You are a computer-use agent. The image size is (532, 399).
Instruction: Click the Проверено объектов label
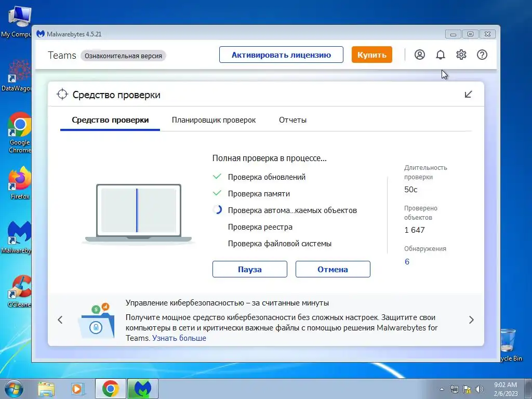[421, 212]
